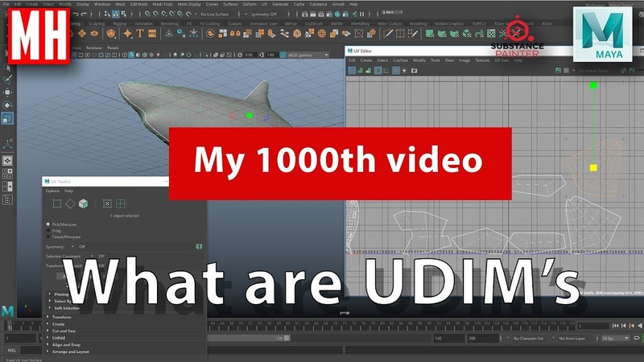Click the green symmetry icon in UV Toolkit
The image size is (644, 362).
(198, 246)
